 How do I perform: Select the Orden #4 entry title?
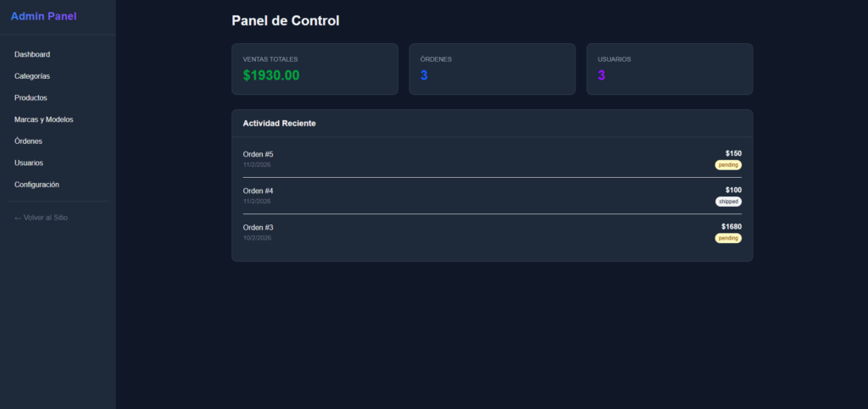[259, 191]
